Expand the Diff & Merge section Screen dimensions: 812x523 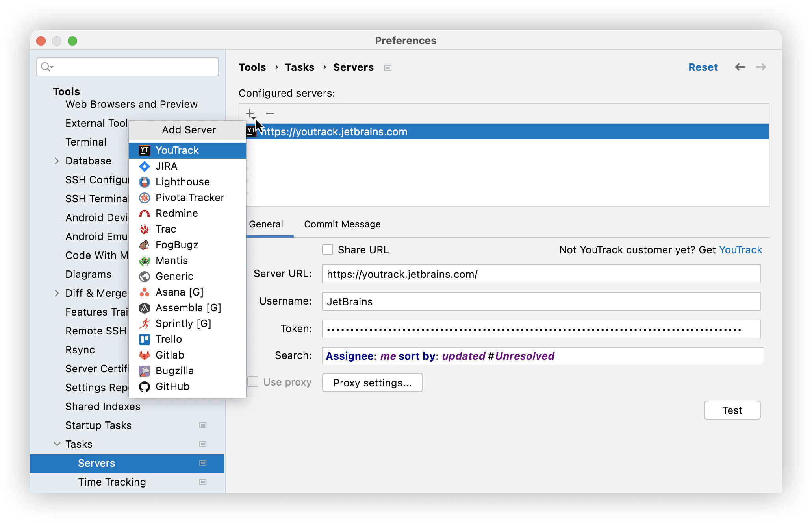click(57, 293)
